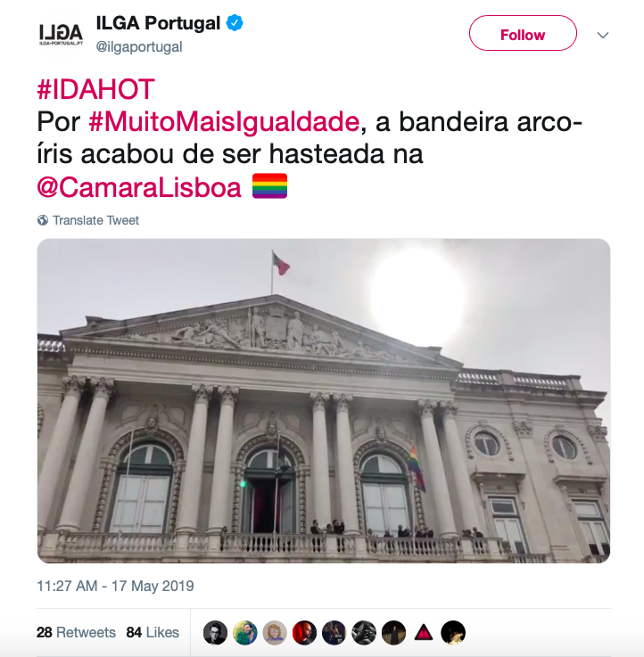
Task: Open the 11:27 AM tweet timestamp
Action: tap(115, 586)
